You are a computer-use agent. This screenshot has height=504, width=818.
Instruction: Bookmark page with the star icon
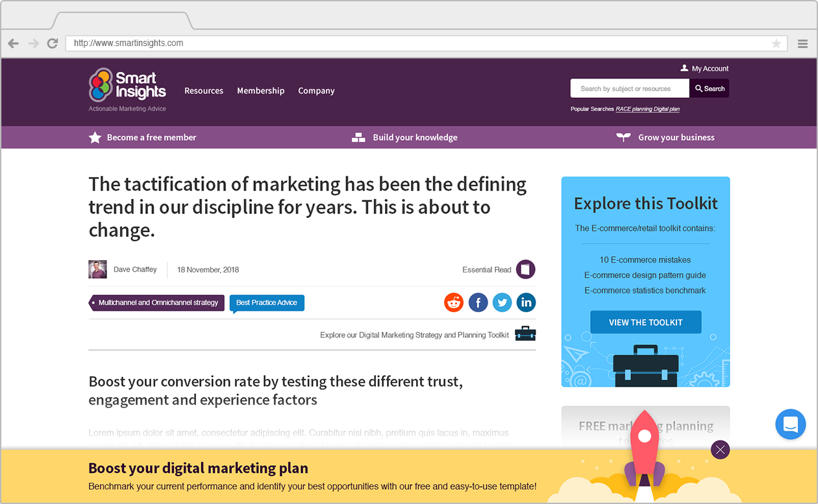coord(776,43)
